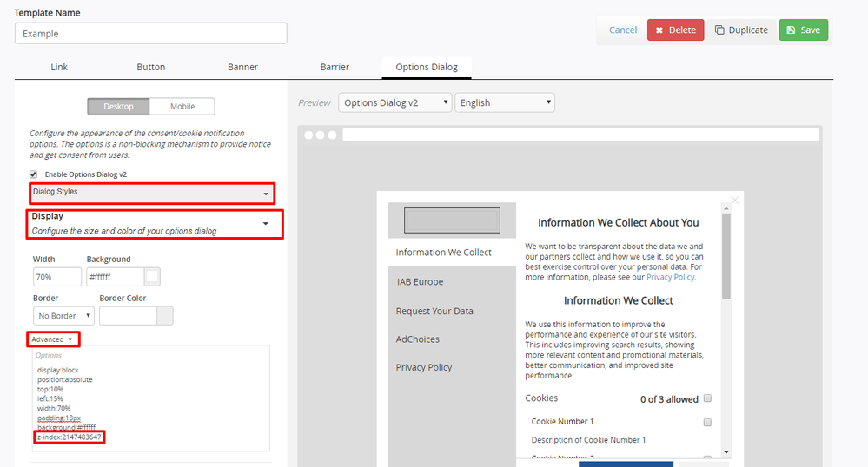The height and width of the screenshot is (467, 868).
Task: Delete this template
Action: coord(675,30)
